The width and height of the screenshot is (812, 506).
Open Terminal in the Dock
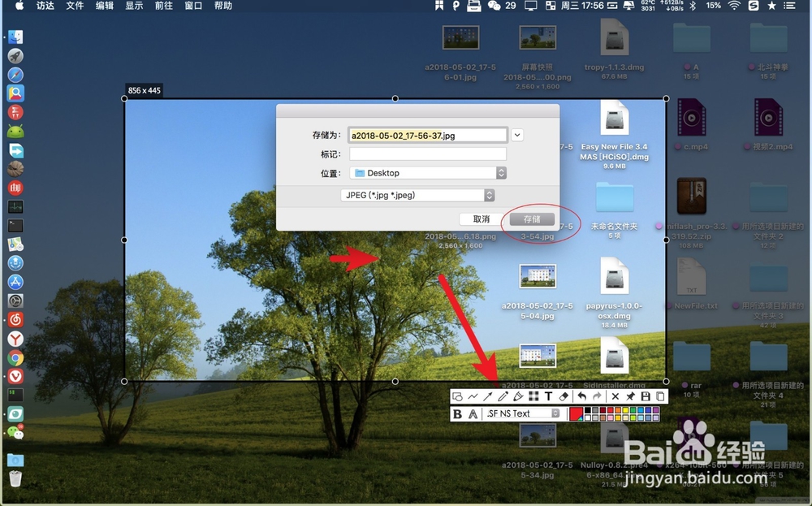pos(15,225)
